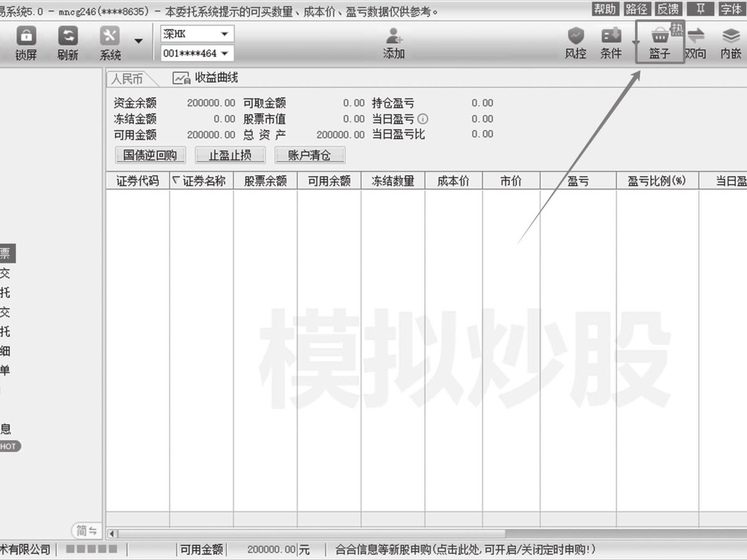The image size is (747, 560).
Task: Sort by 盈亏比例(%) column header
Action: [x=657, y=181]
